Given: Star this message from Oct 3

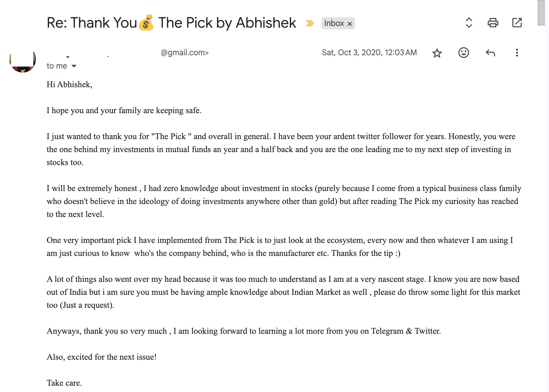Looking at the screenshot, I should (x=437, y=53).
